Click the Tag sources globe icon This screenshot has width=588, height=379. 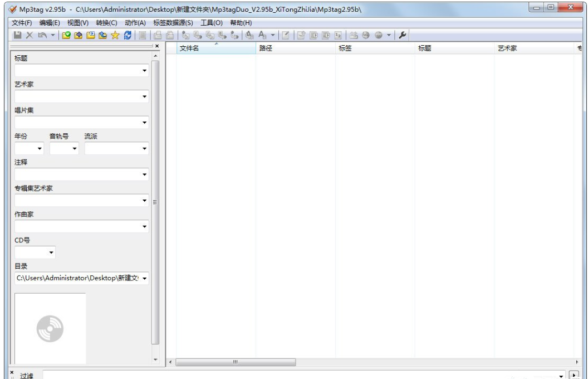[379, 35]
